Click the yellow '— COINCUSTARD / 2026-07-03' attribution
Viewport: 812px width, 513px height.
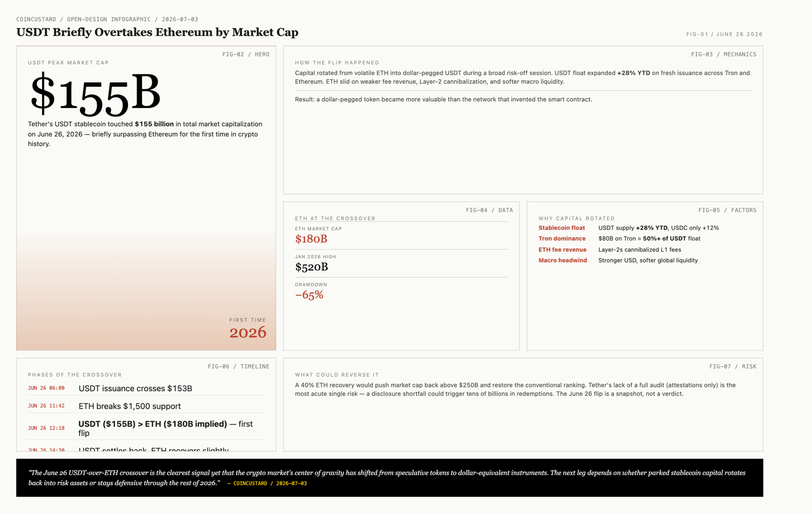point(267,484)
